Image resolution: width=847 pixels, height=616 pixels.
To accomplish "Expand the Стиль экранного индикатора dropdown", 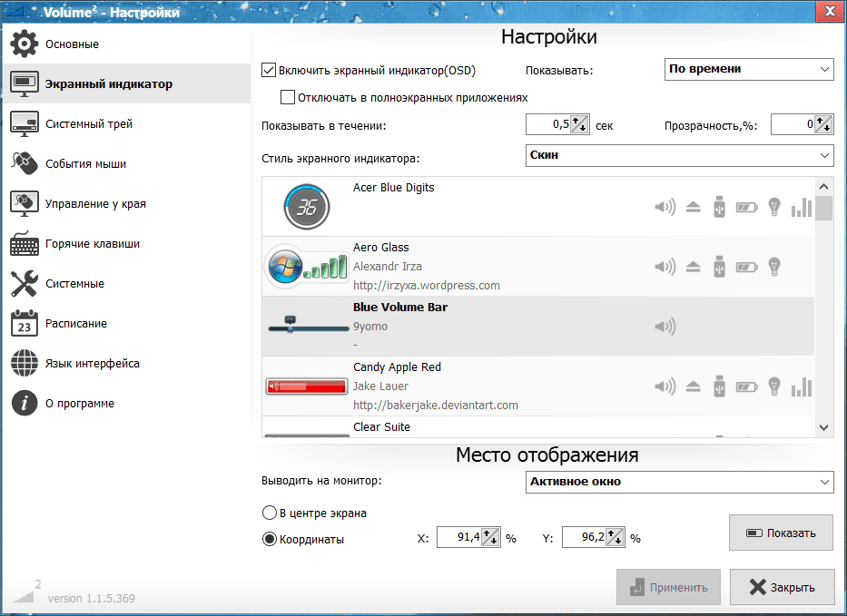I will coord(679,155).
